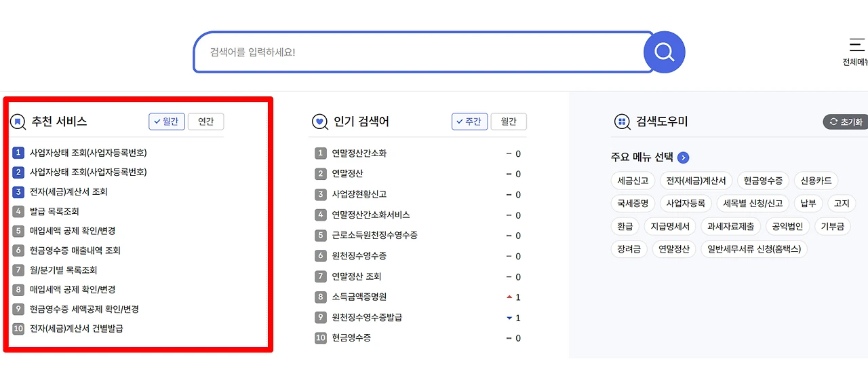Select popular keyword 연말정산간소화
This screenshot has width=868, height=368.
[359, 153]
